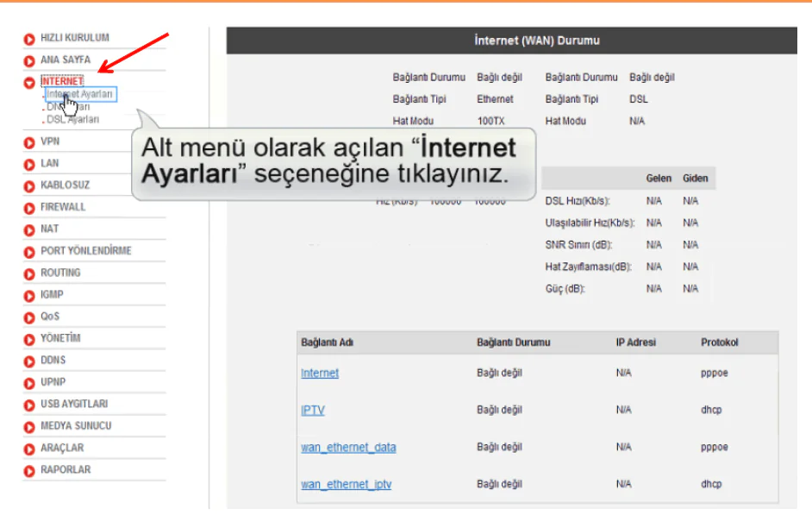
Task: Click the orange arrow icon beside UPNP
Action: [28, 382]
